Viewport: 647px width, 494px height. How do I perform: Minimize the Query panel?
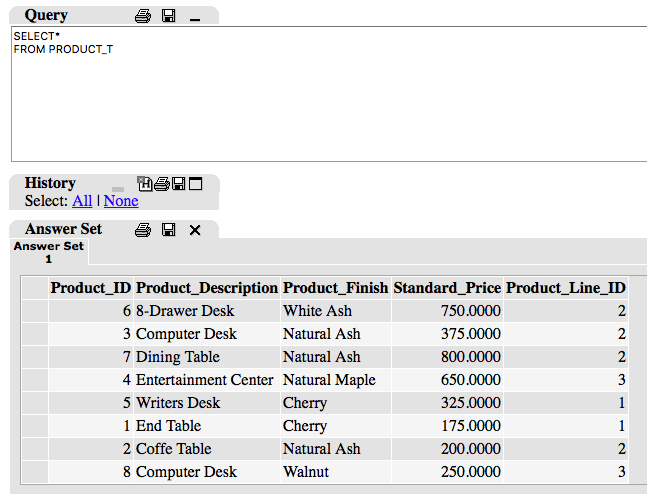click(x=195, y=19)
